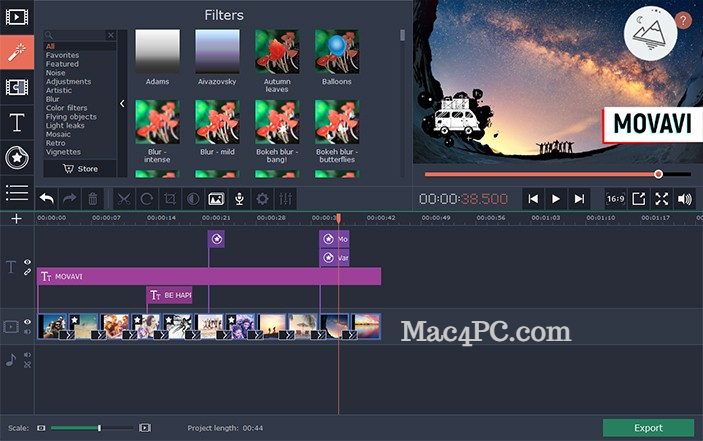703x441 pixels.
Task: Open the More tools list icon
Action: (x=17, y=193)
